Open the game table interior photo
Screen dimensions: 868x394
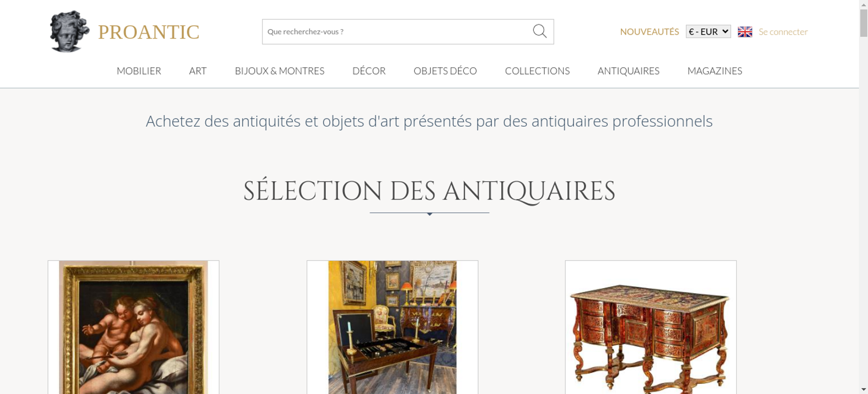392,327
